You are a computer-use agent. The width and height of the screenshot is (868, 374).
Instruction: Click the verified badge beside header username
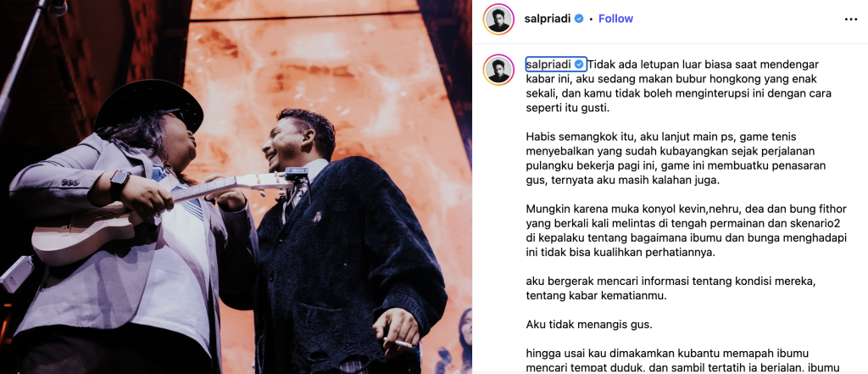[x=578, y=19]
